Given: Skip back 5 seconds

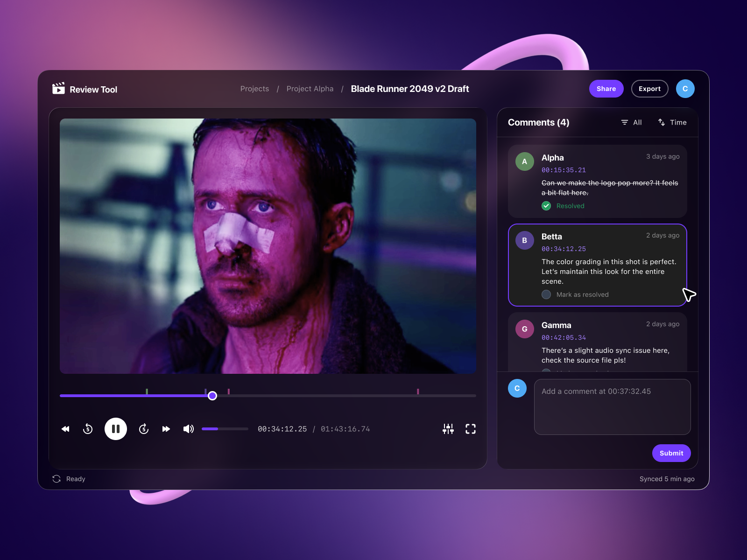Looking at the screenshot, I should click(x=88, y=428).
